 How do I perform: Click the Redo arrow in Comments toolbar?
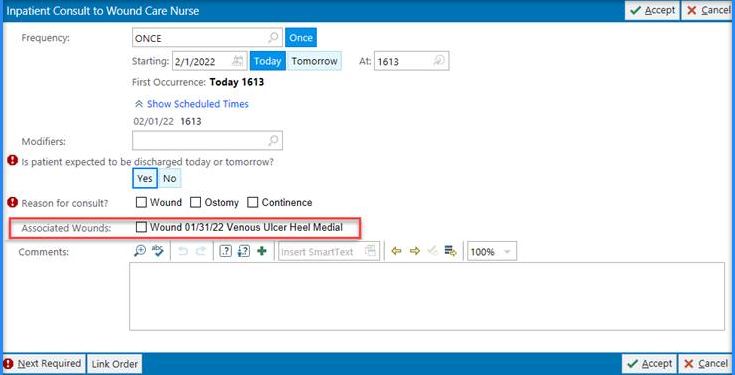pyautogui.click(x=201, y=252)
